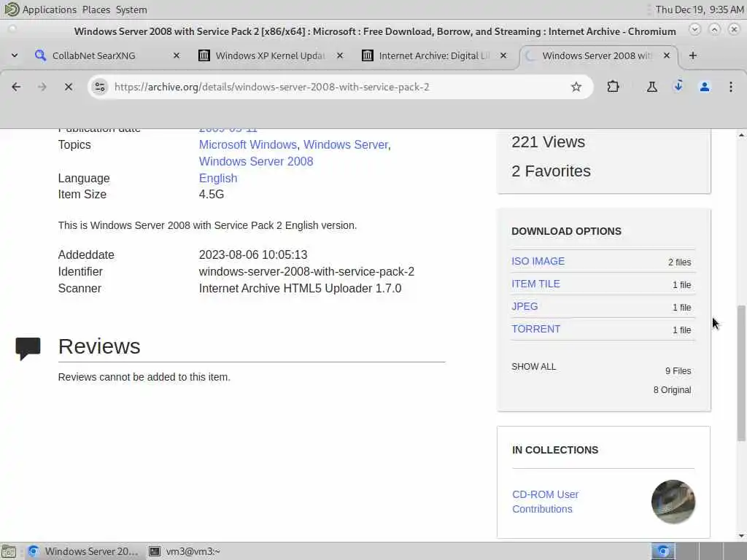Screen dimensions: 747x560
Task: Close the Windows XP Kernel Update tab
Action: 340,55
